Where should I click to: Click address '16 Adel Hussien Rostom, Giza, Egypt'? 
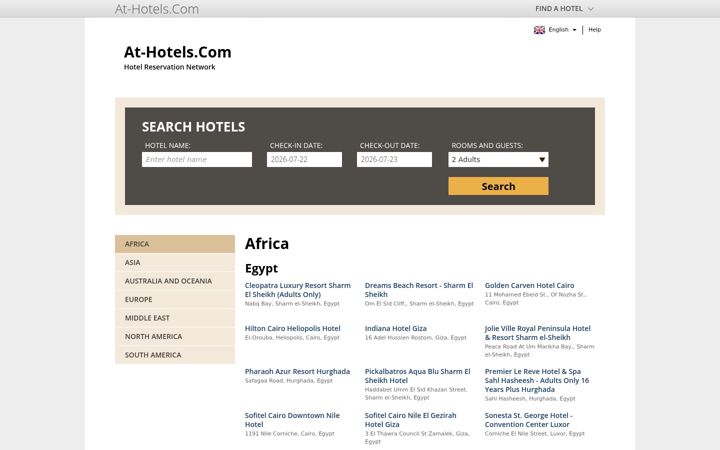click(416, 338)
